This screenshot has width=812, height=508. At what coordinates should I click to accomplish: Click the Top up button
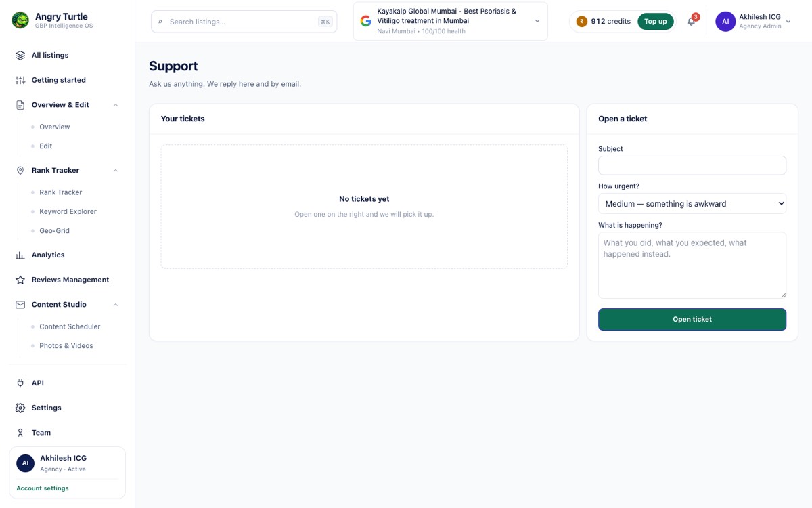[655, 22]
